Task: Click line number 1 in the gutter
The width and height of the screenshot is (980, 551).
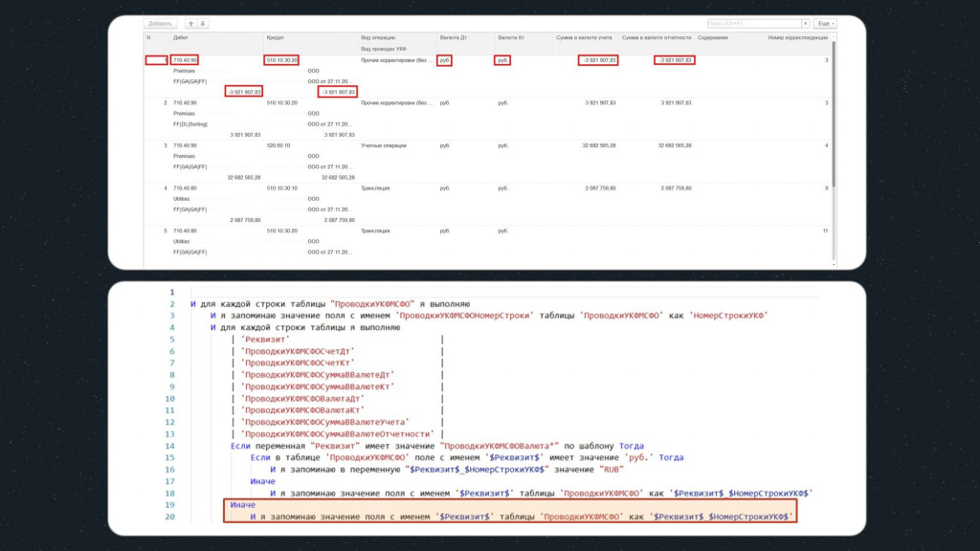Action: click(172, 292)
